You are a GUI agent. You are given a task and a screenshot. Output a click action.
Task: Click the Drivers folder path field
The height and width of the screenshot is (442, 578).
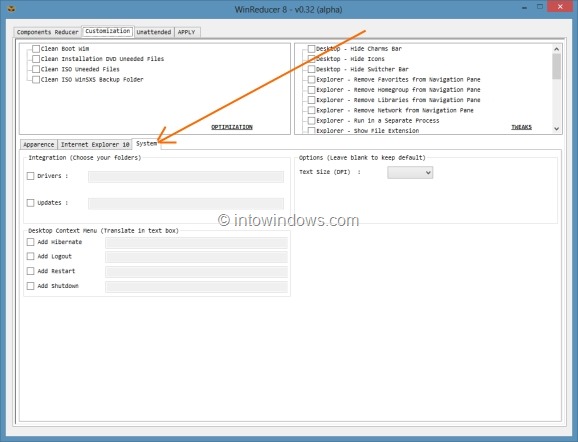click(x=186, y=177)
